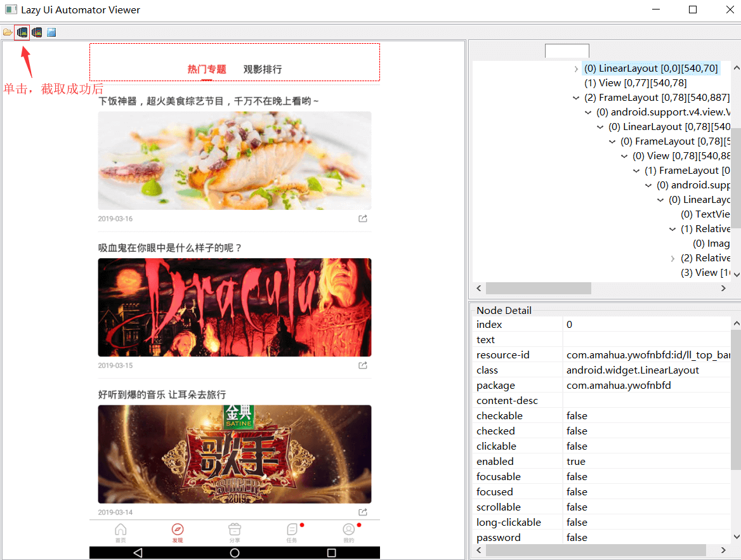This screenshot has width=741, height=560.
Task: Open a saved file with folder icon
Action: coord(8,32)
